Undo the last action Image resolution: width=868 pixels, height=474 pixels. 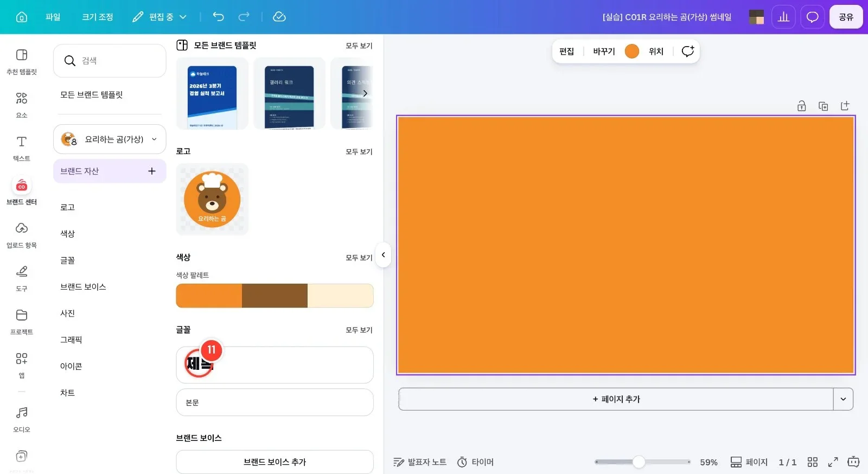(x=218, y=17)
